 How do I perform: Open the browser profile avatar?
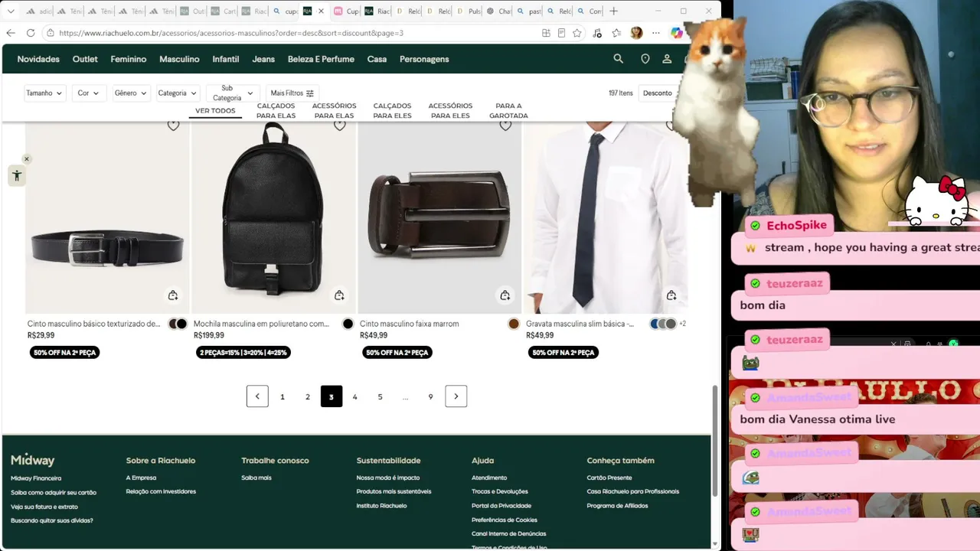(636, 33)
